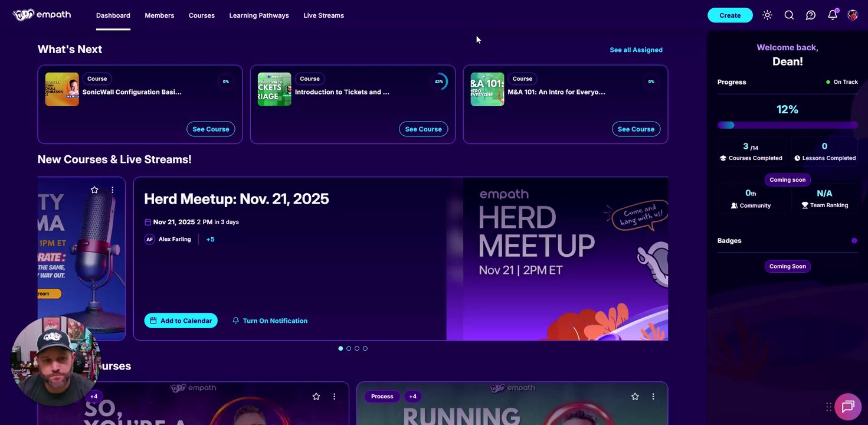Follow See all Assigned link
868x425 pixels.
tap(636, 50)
